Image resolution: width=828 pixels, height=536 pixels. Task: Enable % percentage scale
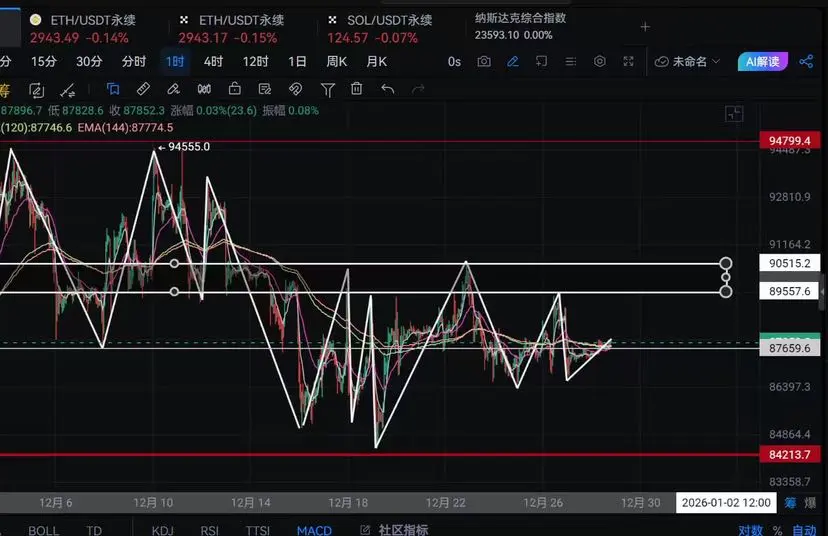[x=777, y=530]
